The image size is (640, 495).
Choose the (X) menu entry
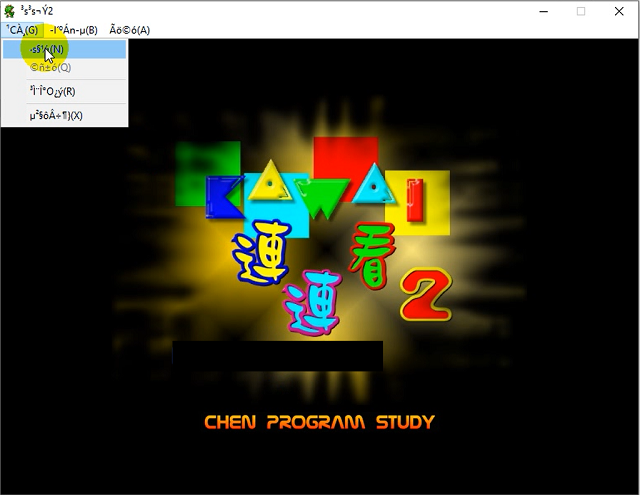coord(64,115)
